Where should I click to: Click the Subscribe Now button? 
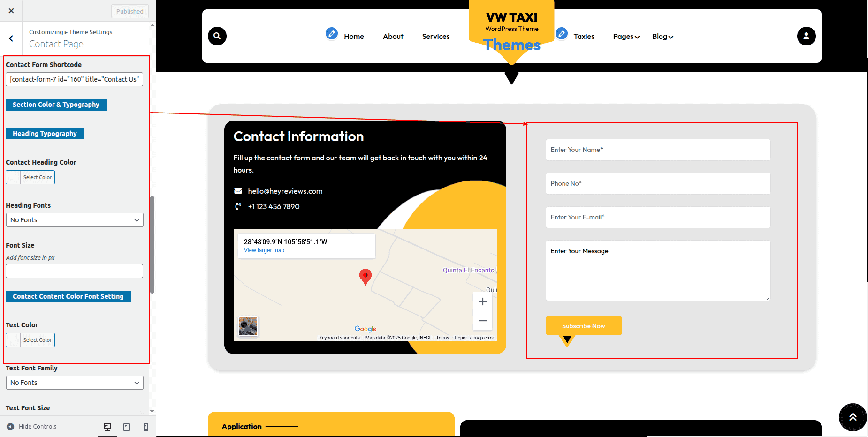tap(584, 326)
